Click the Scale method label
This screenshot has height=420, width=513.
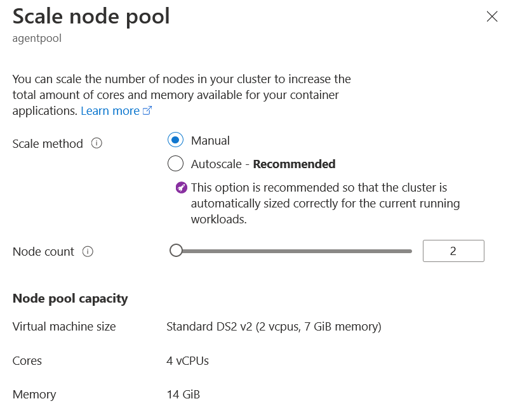[x=48, y=144]
